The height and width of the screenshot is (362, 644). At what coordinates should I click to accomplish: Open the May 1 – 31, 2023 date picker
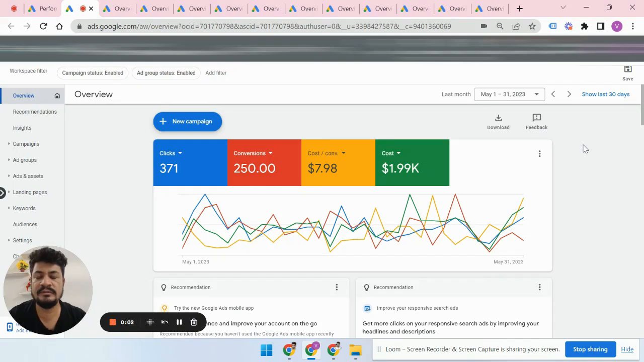coord(509,94)
